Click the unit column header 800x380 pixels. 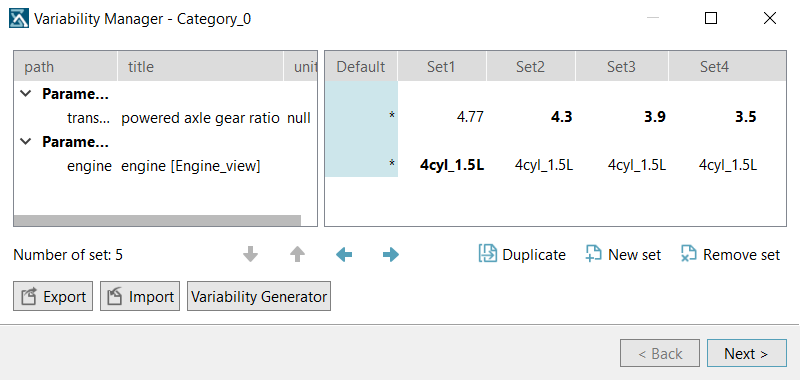(301, 66)
